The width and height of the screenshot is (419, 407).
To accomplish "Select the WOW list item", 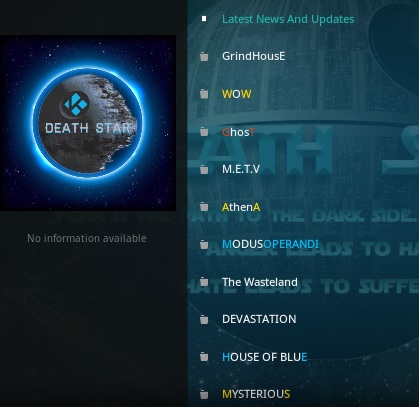I will coord(237,94).
